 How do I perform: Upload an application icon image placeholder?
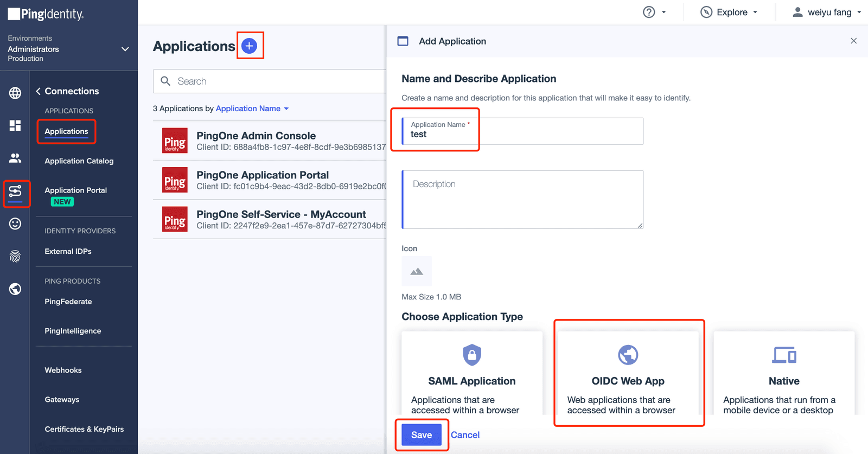pos(417,271)
